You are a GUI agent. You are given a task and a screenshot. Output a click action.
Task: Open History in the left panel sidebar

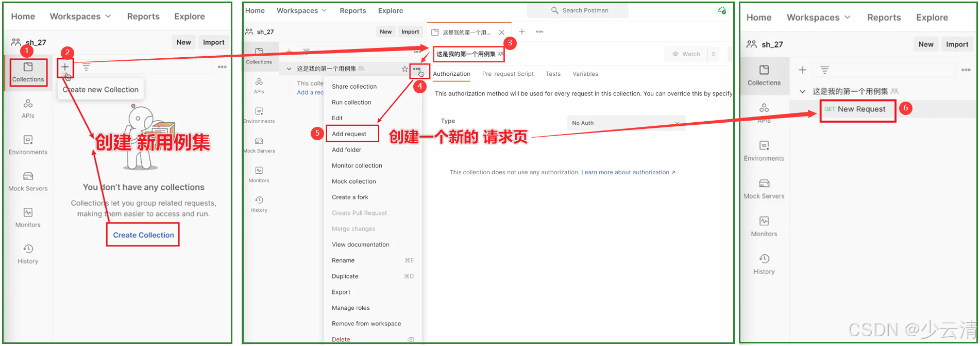pyautogui.click(x=28, y=254)
